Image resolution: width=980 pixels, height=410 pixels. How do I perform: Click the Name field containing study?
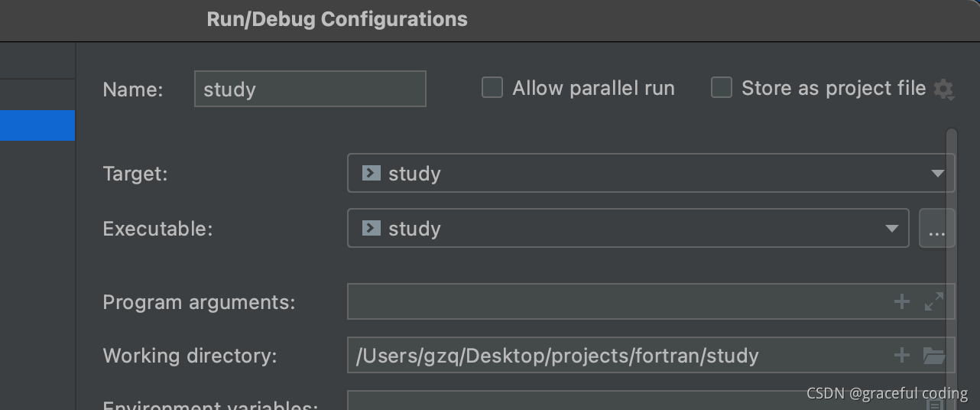(310, 89)
